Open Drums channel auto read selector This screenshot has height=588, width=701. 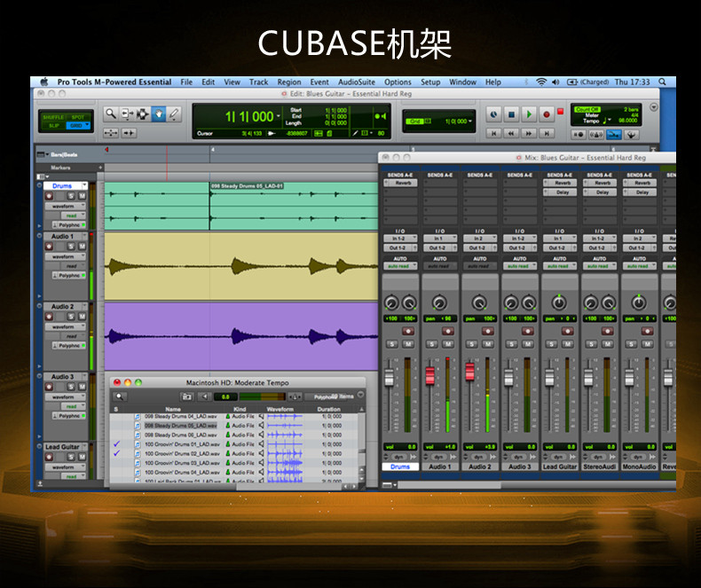coord(400,266)
